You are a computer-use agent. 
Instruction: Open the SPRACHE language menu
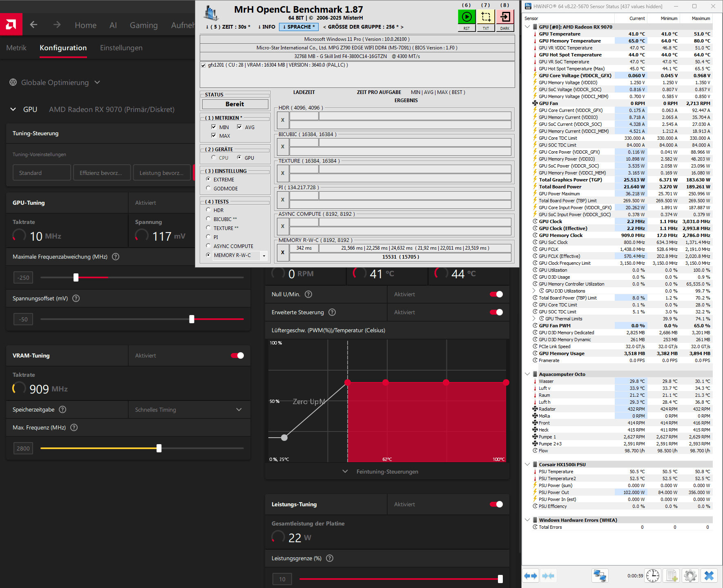point(299,27)
